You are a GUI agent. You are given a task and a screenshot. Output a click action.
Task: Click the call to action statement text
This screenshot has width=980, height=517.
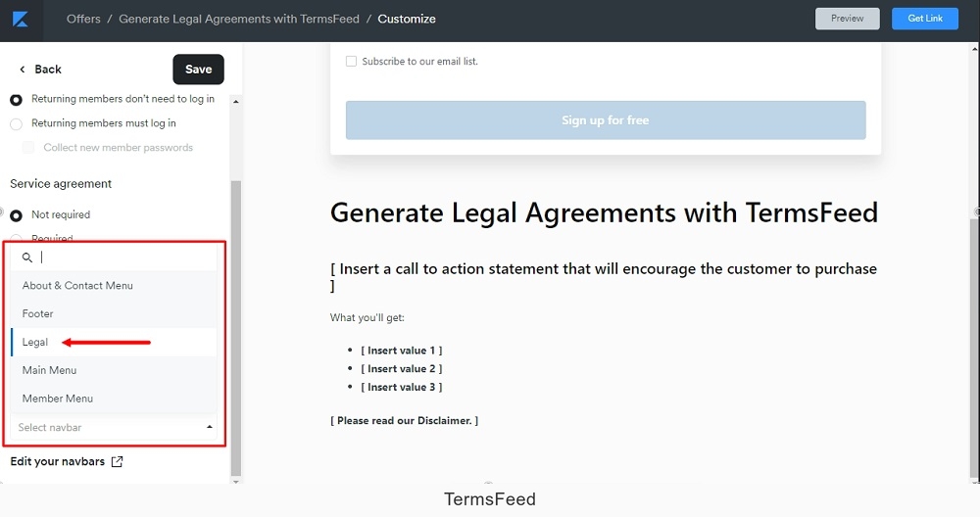tap(604, 276)
